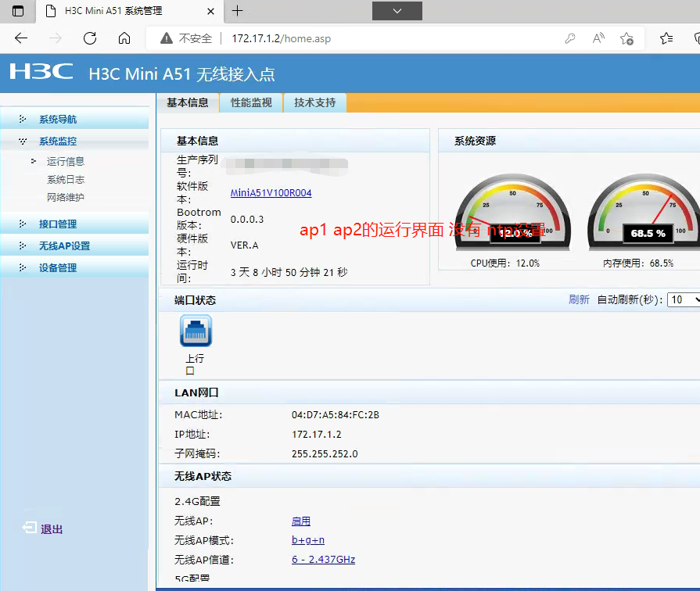Click the 刷新 refresh link

click(579, 299)
